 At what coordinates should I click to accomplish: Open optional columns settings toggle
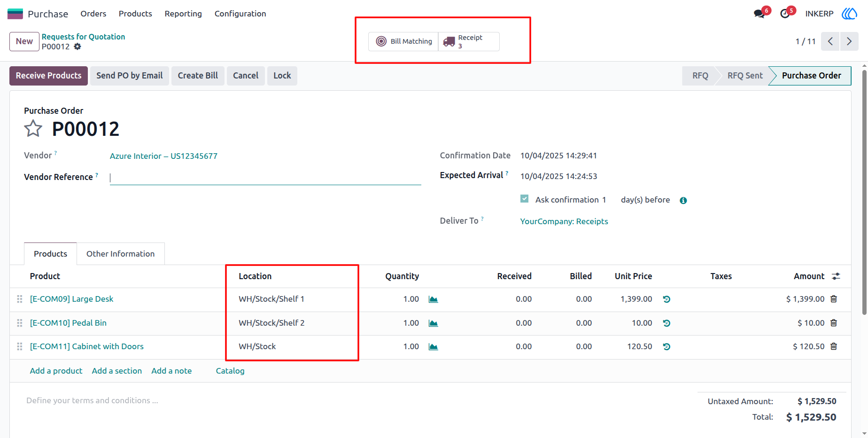pyautogui.click(x=836, y=276)
